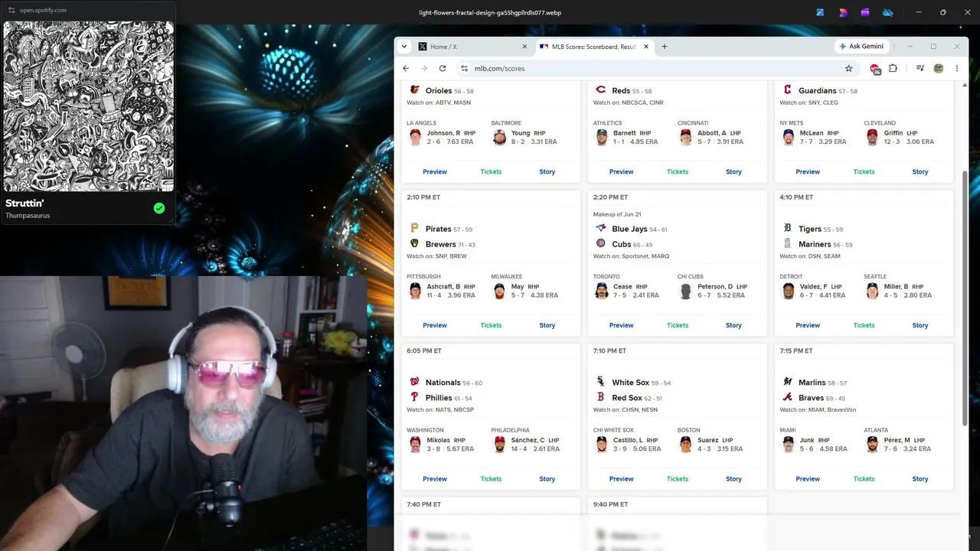
Task: Click pitcher name Pérez, M
Action: click(897, 440)
